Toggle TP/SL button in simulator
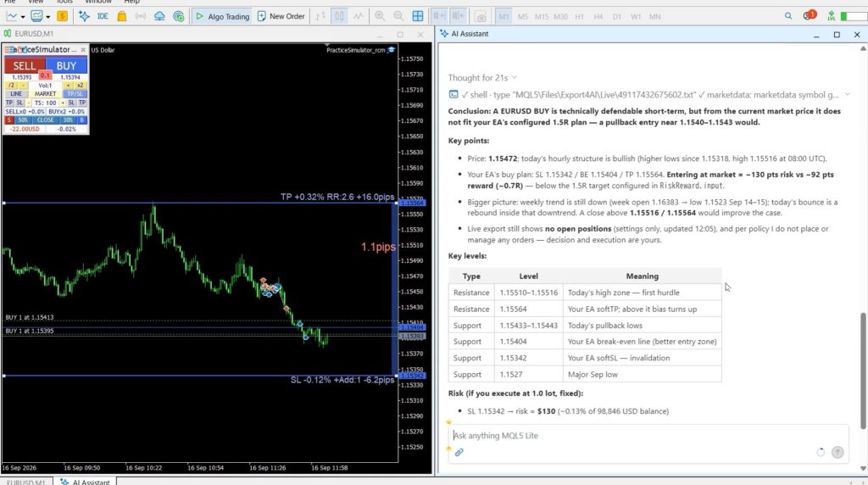868x485 pixels. [75, 93]
